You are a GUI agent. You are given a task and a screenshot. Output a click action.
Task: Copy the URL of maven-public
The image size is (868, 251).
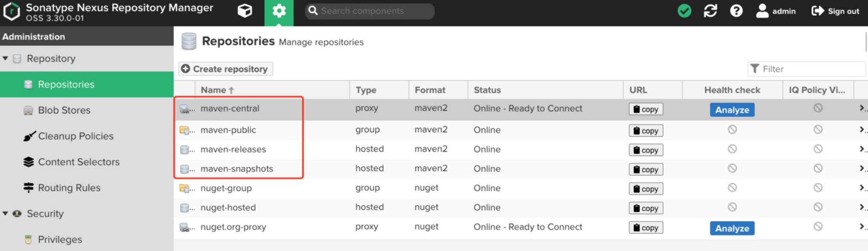(x=646, y=130)
